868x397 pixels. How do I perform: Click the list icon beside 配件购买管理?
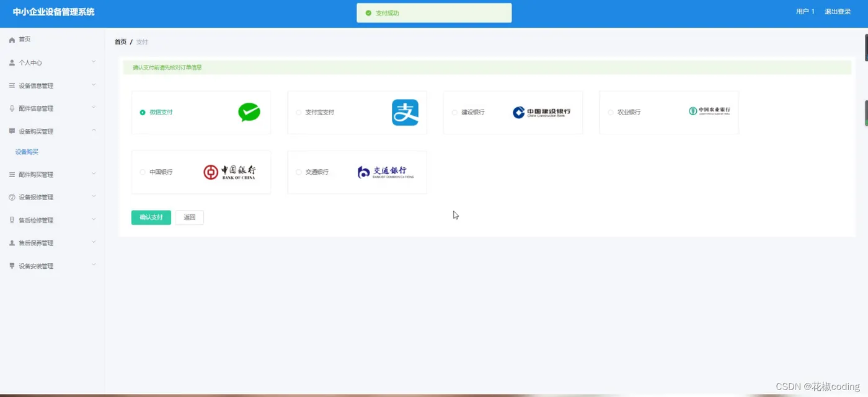(x=12, y=175)
